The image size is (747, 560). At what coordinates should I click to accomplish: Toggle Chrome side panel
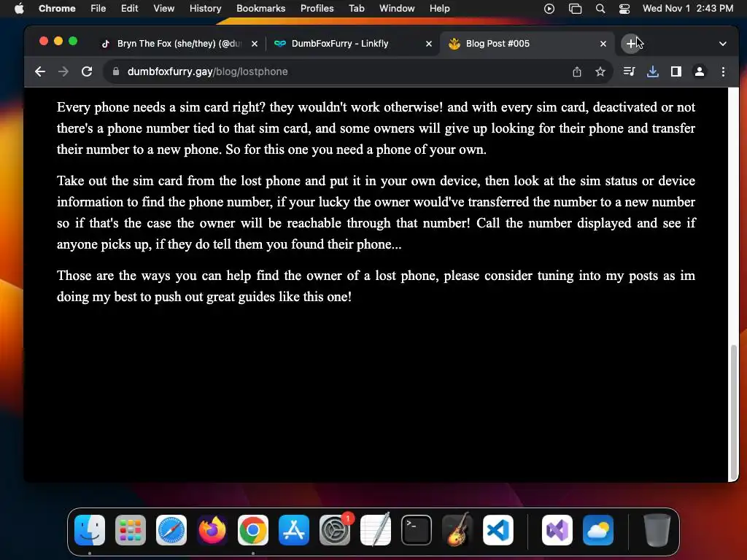pos(676,71)
